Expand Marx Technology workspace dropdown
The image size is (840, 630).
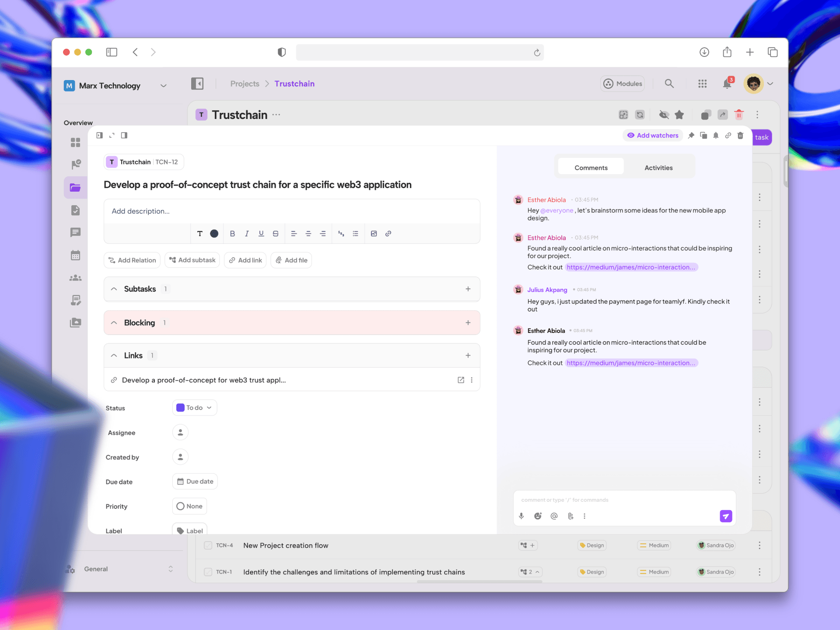164,86
